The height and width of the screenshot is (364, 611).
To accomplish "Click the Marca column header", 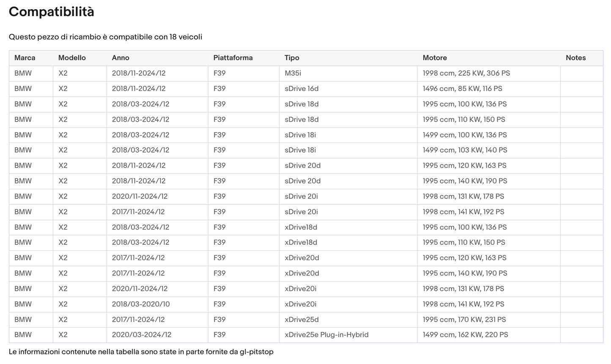I will [25, 58].
